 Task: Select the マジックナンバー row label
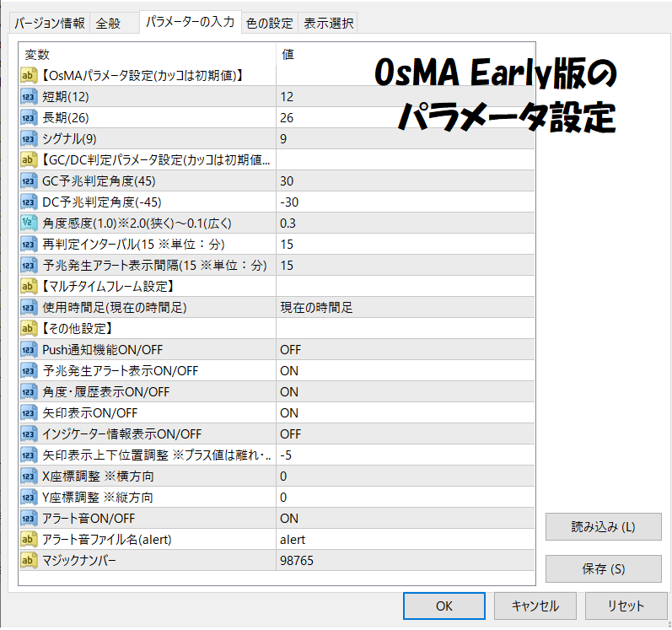coord(79,561)
